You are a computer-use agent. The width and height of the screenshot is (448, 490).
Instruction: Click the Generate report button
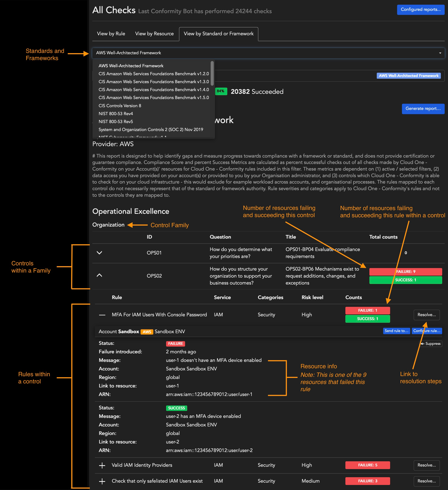pyautogui.click(x=423, y=109)
